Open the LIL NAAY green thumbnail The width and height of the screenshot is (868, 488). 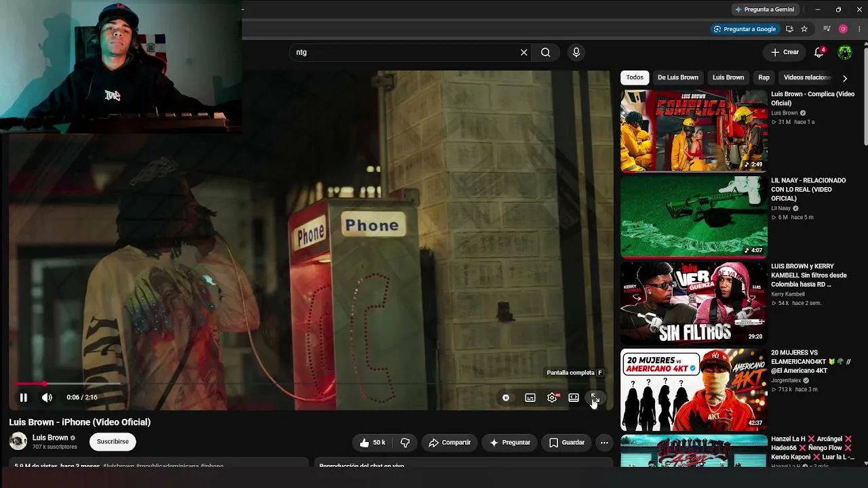click(694, 217)
